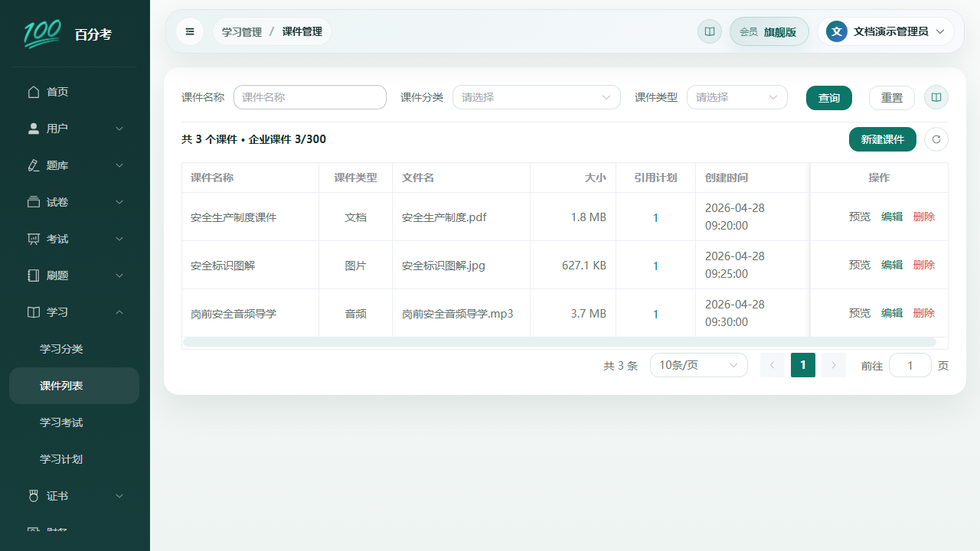Click the 前往 page number input

pos(910,365)
